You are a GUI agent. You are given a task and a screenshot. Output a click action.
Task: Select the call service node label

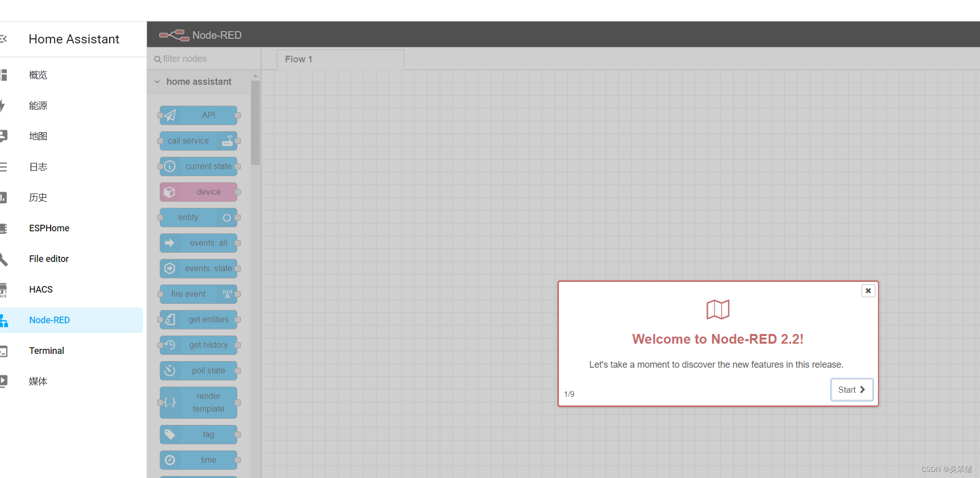click(x=188, y=141)
